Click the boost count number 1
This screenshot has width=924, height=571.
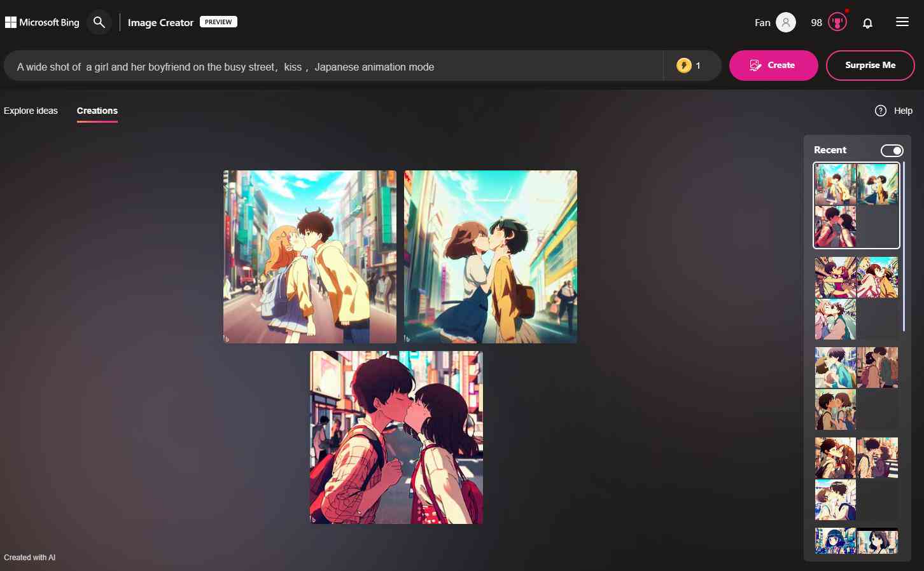click(698, 65)
